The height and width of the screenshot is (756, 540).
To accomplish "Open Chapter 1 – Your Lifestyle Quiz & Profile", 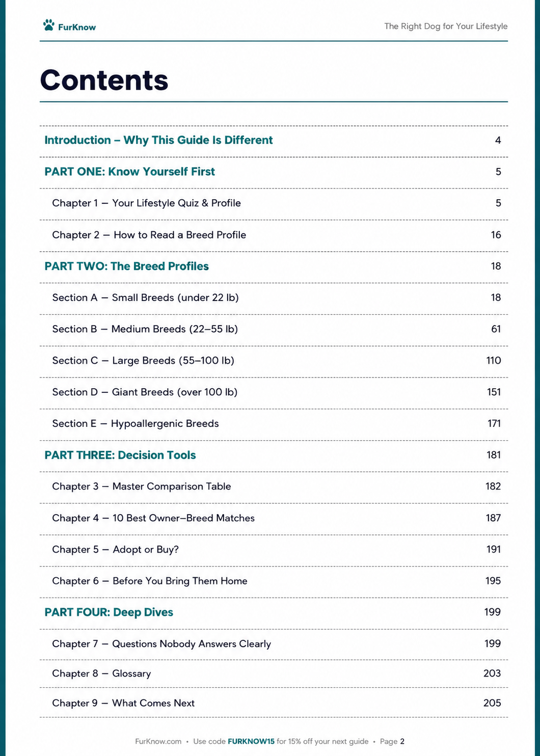I will (x=274, y=204).
